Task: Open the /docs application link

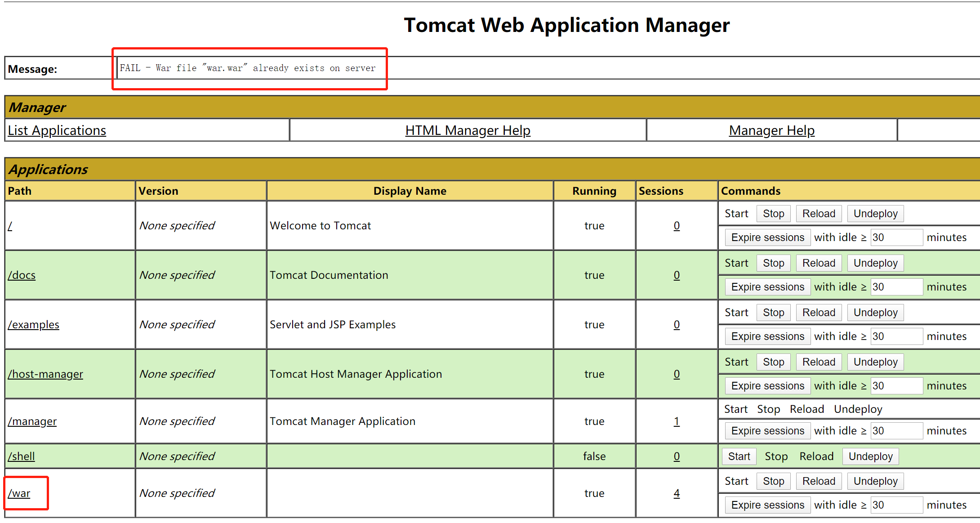Action: tap(22, 275)
